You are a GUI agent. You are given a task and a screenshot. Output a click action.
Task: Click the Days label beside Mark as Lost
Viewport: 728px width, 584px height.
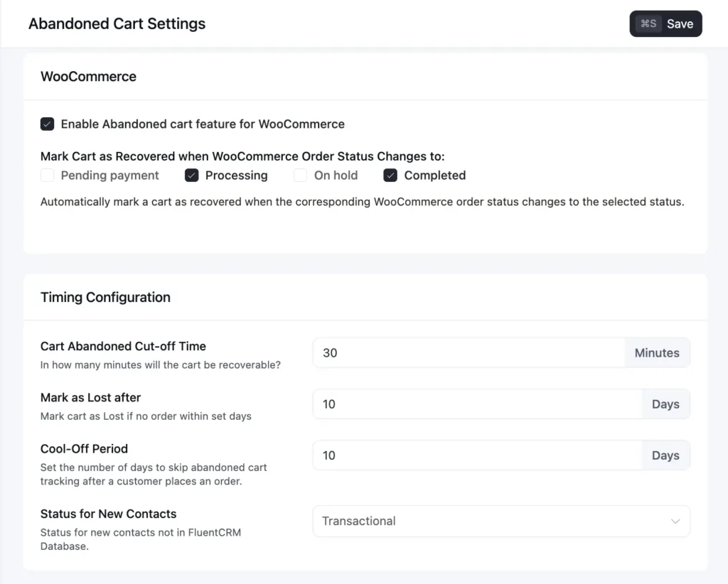665,404
